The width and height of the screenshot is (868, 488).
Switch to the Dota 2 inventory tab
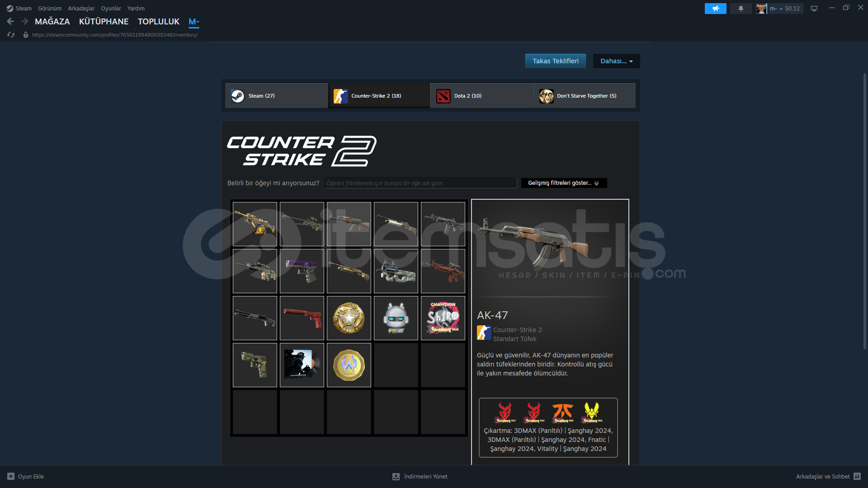point(481,96)
